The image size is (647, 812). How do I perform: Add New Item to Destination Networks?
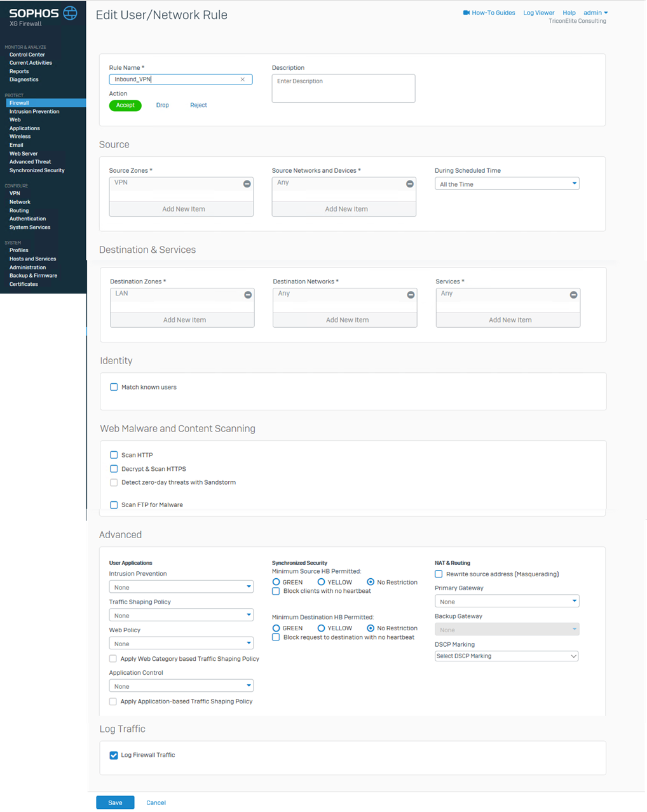[345, 320]
